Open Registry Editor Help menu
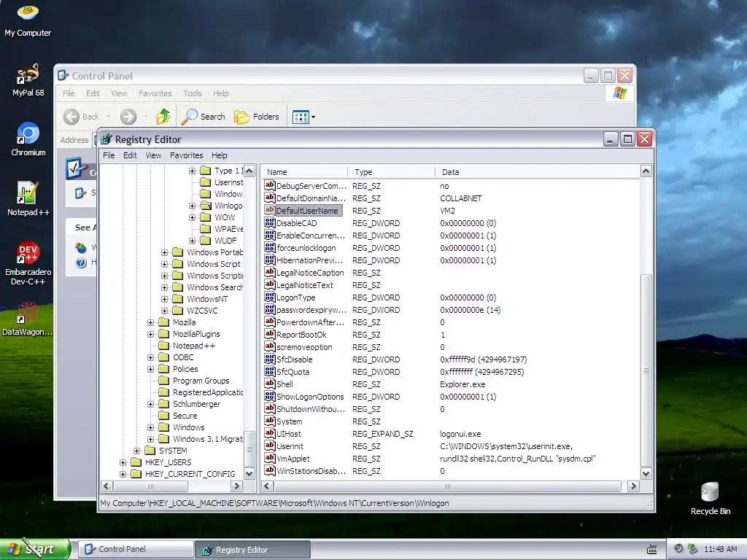This screenshot has width=747, height=560. click(219, 155)
